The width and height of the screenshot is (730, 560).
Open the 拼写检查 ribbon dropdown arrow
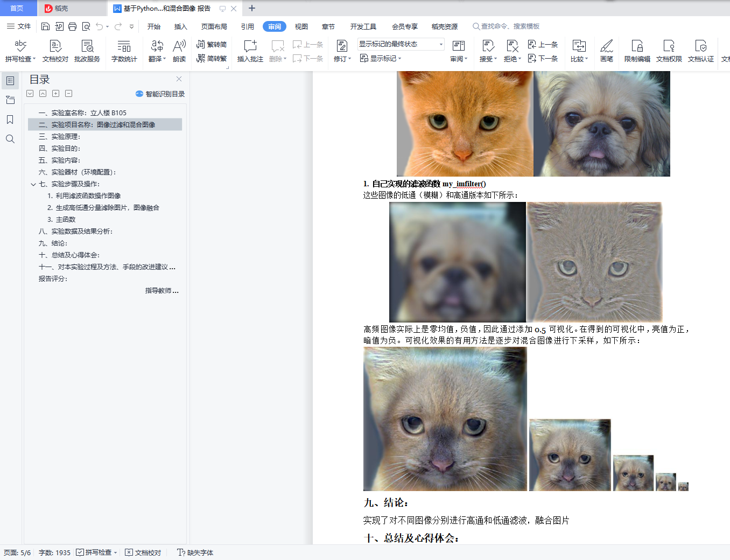point(34,59)
